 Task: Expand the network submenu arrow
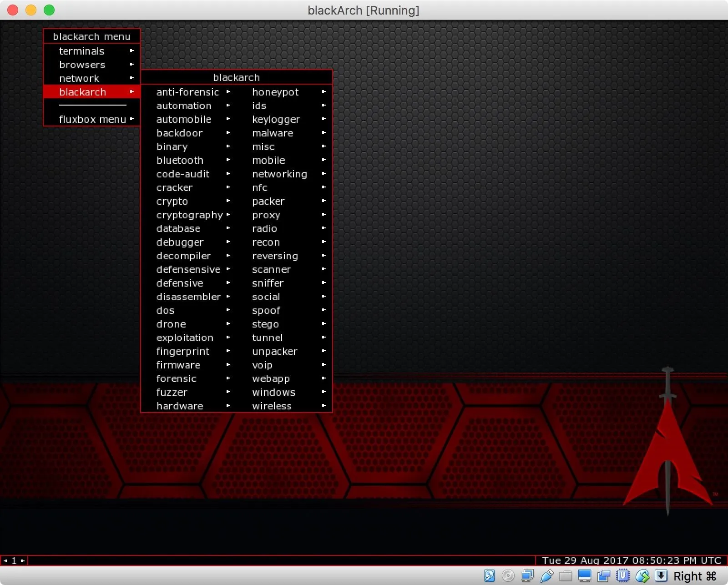[132, 78]
